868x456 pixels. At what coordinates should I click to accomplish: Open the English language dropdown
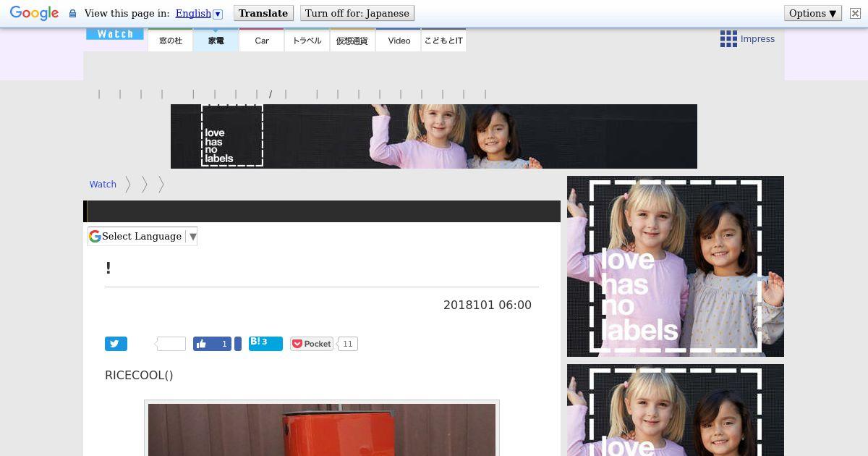(x=199, y=13)
